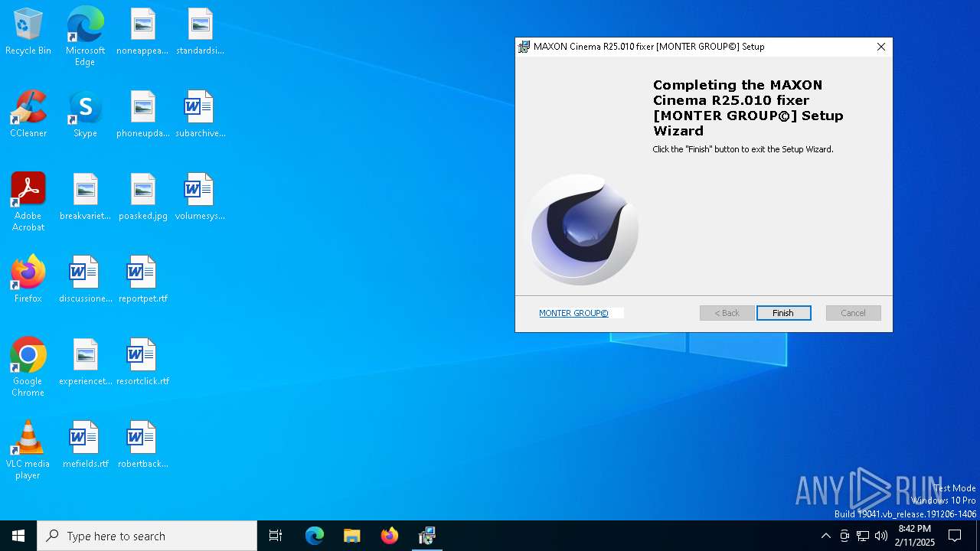Select the phoneupda... image file

tap(142, 115)
